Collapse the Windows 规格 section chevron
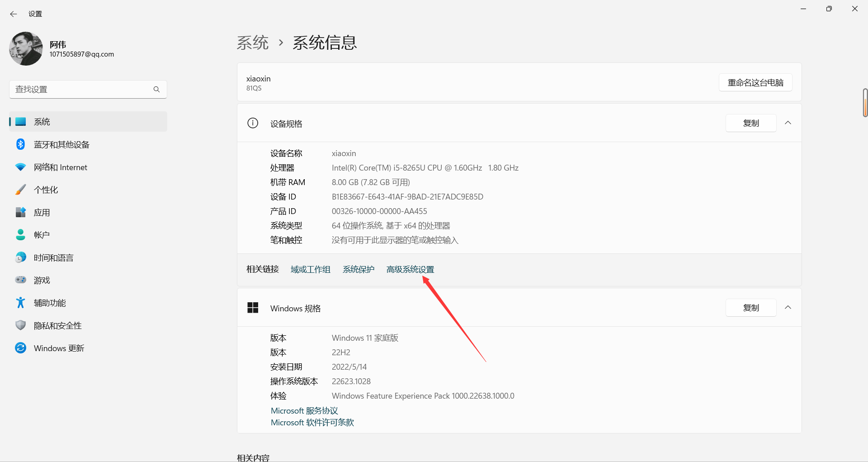This screenshot has width=868, height=462. tap(788, 308)
